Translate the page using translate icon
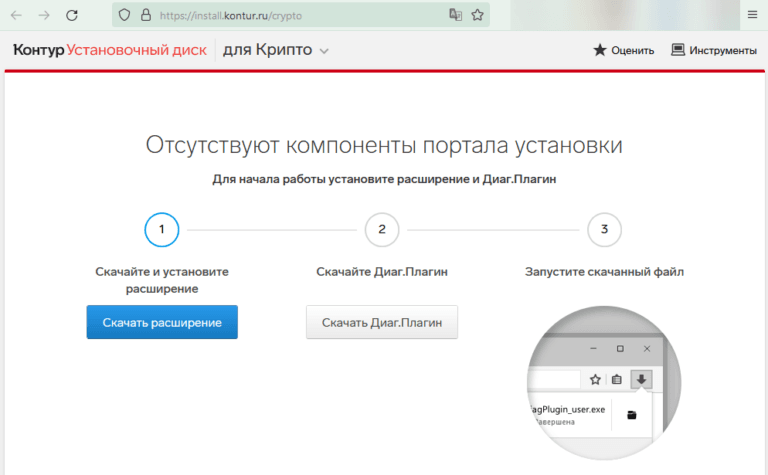The image size is (768, 475). pyautogui.click(x=456, y=15)
